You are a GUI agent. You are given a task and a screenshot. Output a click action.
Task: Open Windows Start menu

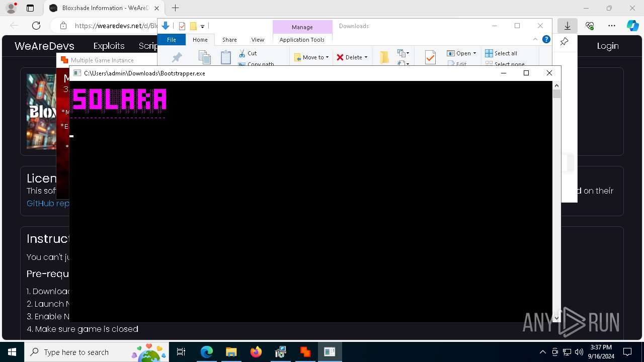click(x=12, y=352)
